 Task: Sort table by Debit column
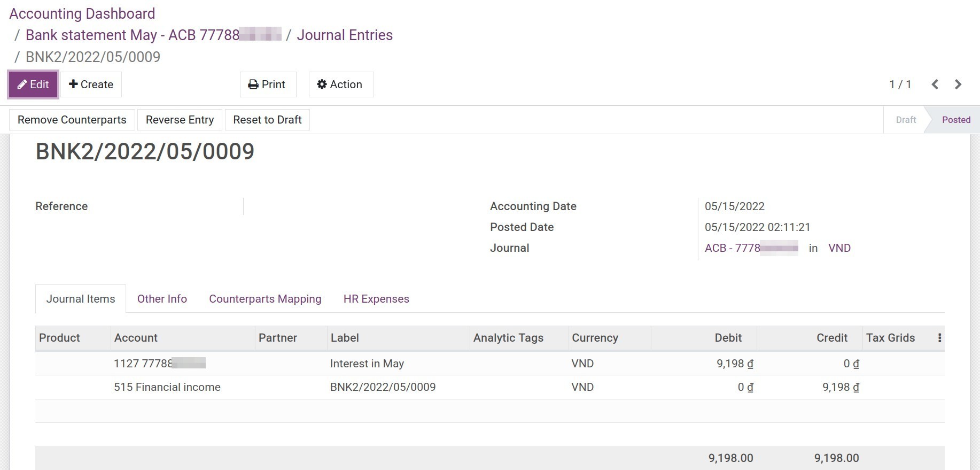pos(728,338)
